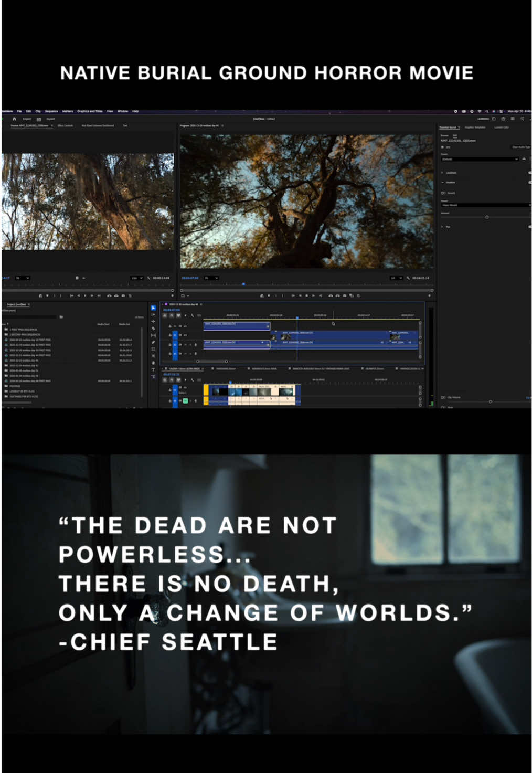The width and height of the screenshot is (532, 773).
Task: Toggle the Clip Volume checkbox
Action: [443, 397]
